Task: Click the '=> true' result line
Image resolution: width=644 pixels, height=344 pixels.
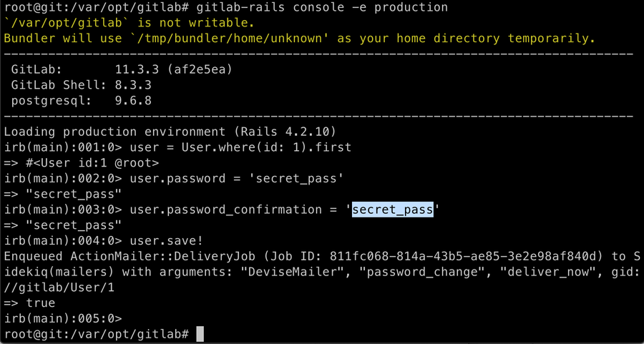Action: (x=29, y=303)
